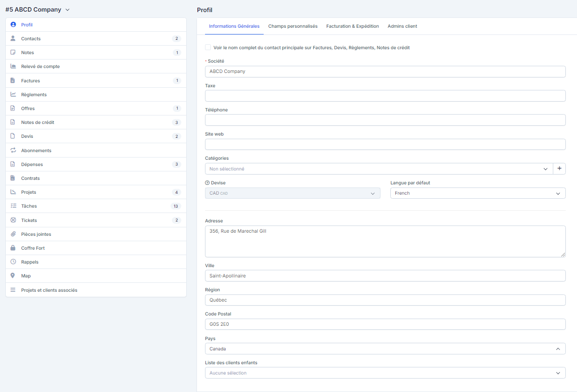Click the Taxe input field
577x392 pixels.
pyautogui.click(x=385, y=96)
